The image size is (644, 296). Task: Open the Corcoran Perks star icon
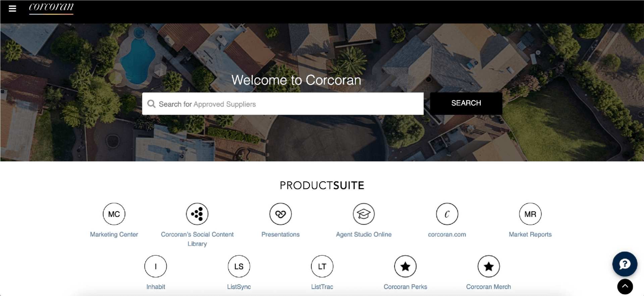tap(405, 266)
